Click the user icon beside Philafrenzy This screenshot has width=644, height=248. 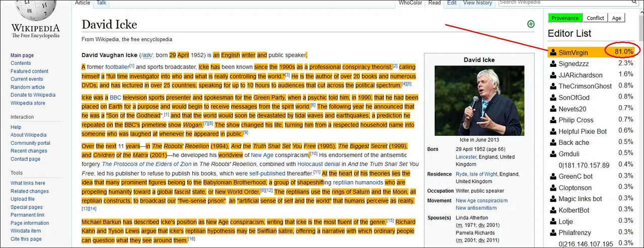click(x=553, y=232)
